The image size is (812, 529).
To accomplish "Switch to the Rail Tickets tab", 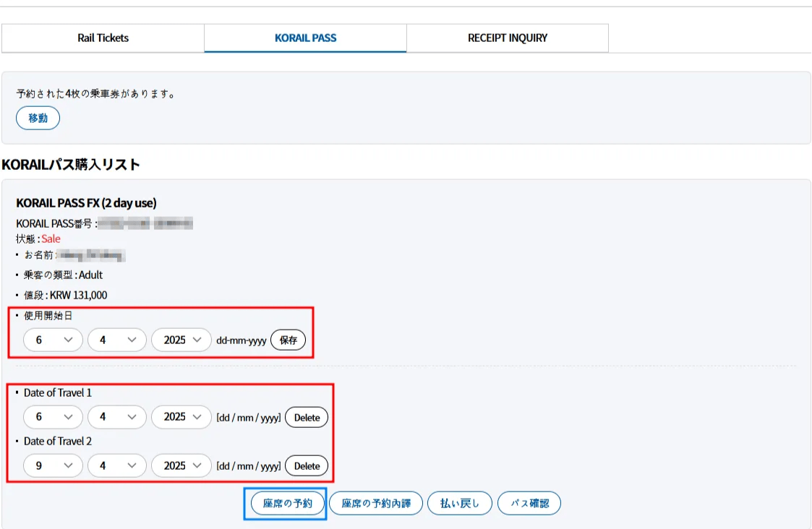I will [103, 38].
